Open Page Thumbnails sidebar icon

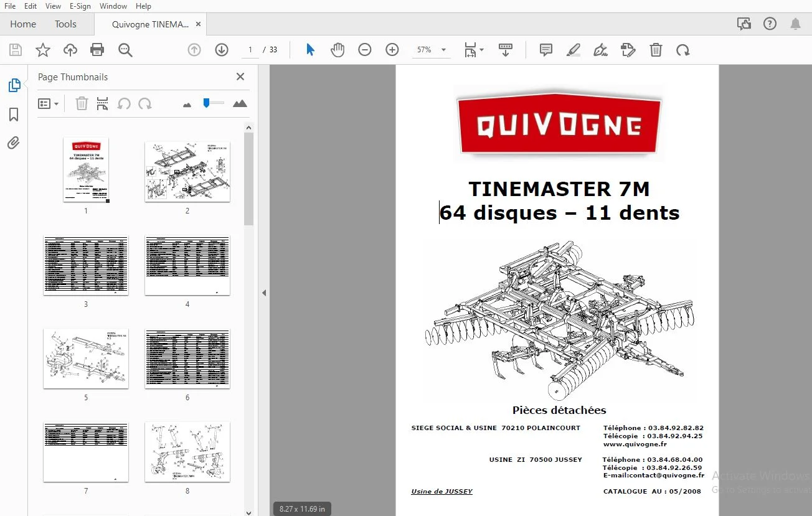click(x=14, y=85)
